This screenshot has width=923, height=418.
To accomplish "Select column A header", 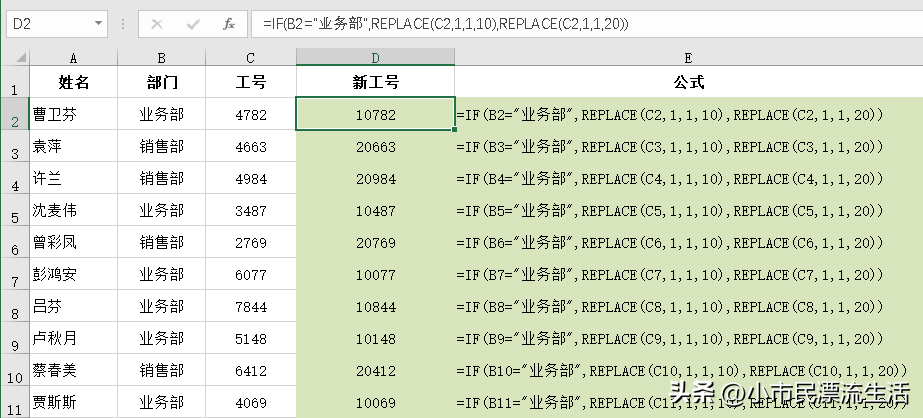I will coord(74,58).
